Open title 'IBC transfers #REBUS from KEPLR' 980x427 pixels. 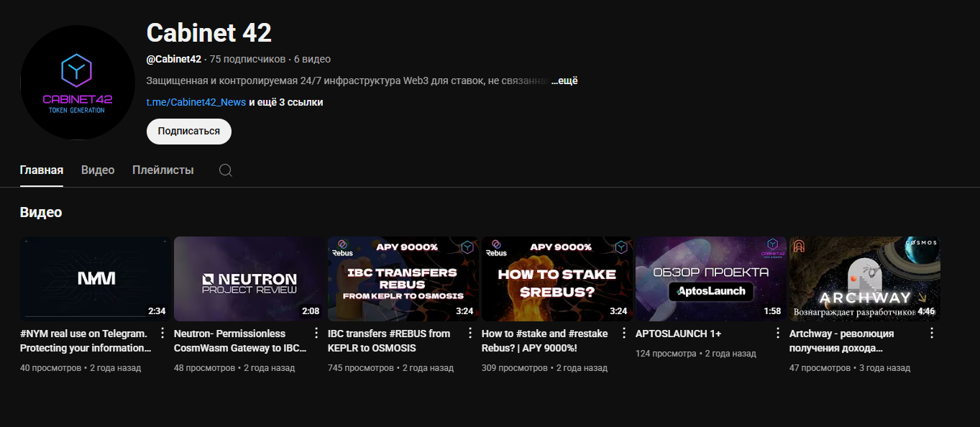pyautogui.click(x=389, y=341)
